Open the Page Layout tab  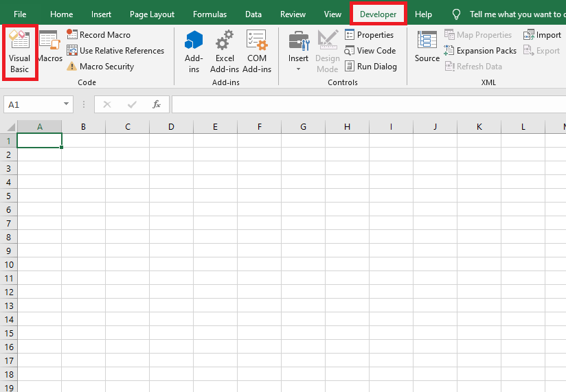(152, 14)
